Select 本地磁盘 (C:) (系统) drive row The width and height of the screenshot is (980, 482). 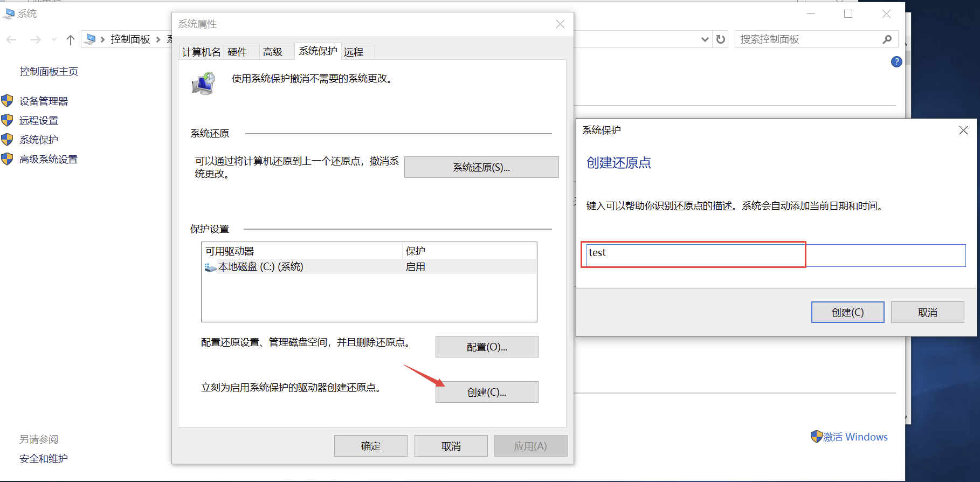(369, 267)
